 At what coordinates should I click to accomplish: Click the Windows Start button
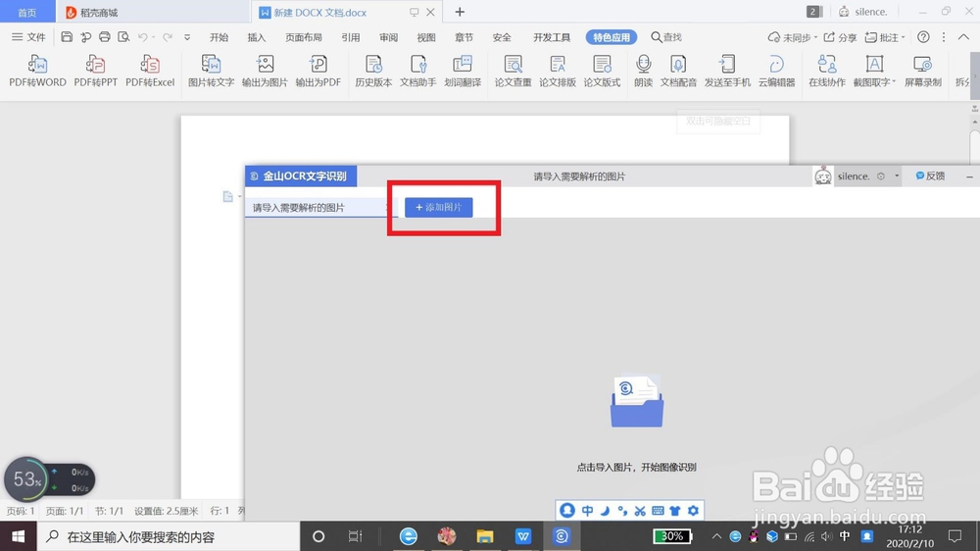pos(18,536)
